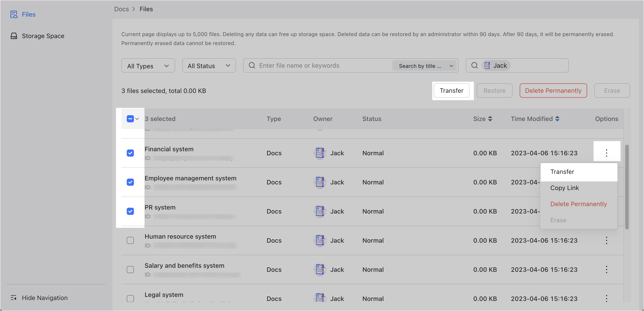Viewport: 644px width, 311px height.
Task: Open options menu for Human resource system row
Action: (x=607, y=240)
